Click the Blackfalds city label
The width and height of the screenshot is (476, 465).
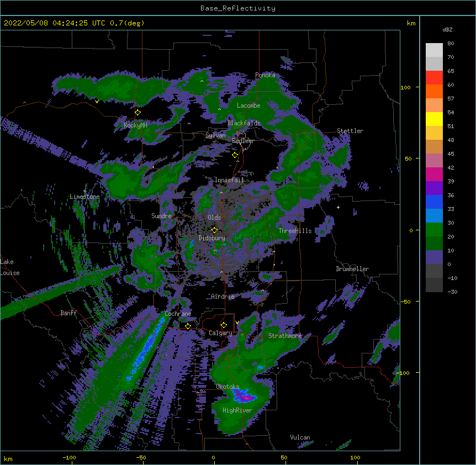pyautogui.click(x=244, y=123)
